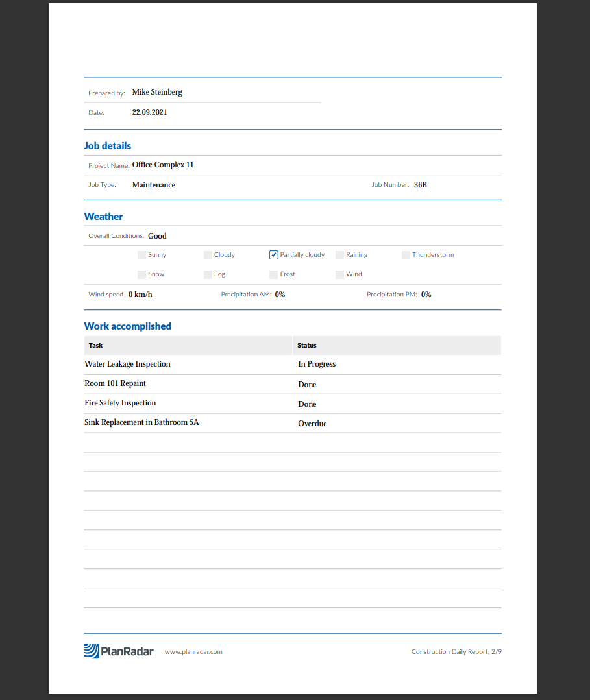This screenshot has height=700, width=590.
Task: Toggle the Cloudy checkbox
Action: coord(208,255)
